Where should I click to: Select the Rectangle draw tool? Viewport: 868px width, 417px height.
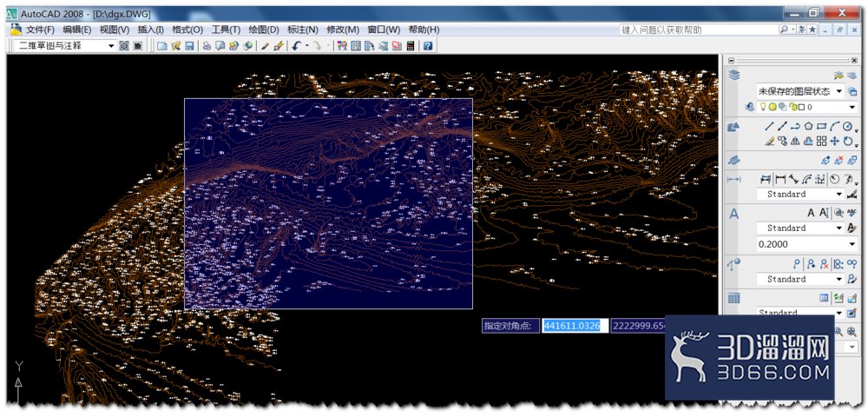[821, 127]
